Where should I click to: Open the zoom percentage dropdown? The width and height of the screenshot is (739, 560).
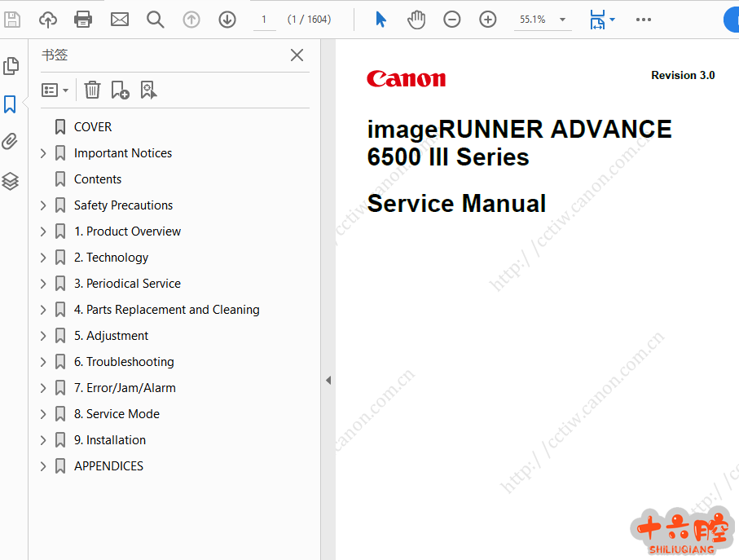coord(563,20)
